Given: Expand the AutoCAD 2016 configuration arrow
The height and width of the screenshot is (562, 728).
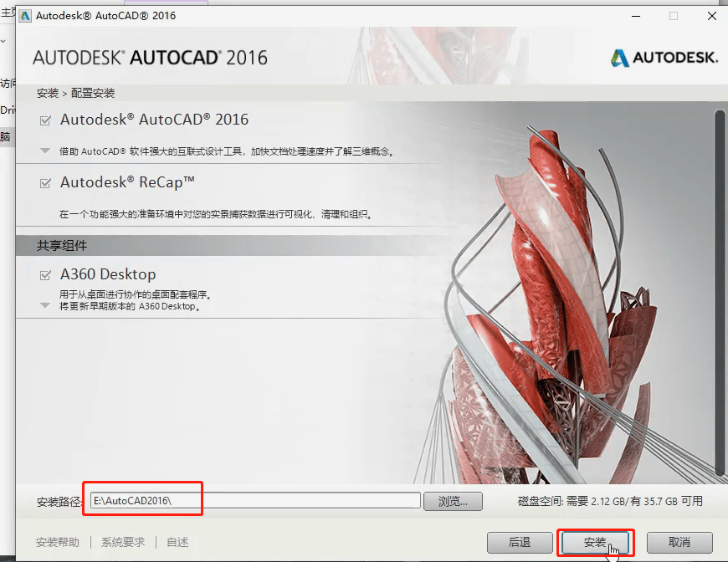Looking at the screenshot, I should [45, 151].
